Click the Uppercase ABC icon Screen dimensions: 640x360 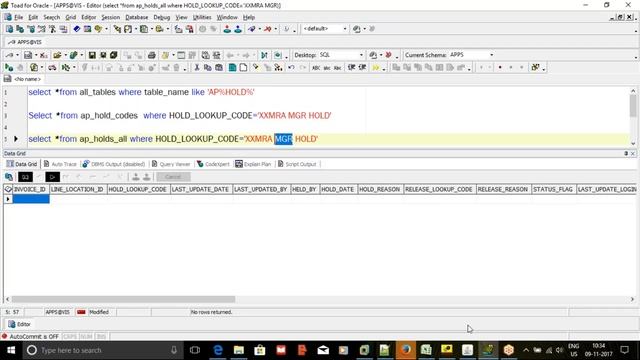pos(316,68)
